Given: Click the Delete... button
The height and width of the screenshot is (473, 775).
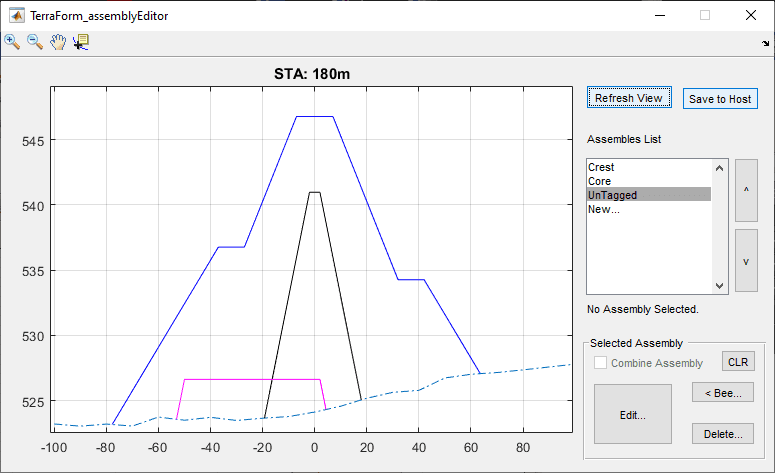Looking at the screenshot, I should [x=723, y=434].
